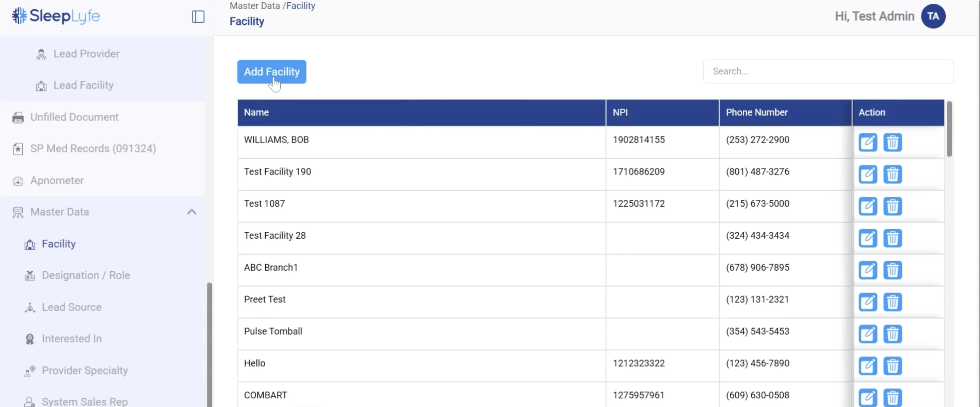This screenshot has width=980, height=407.
Task: Delete the Hello facility row
Action: [892, 366]
